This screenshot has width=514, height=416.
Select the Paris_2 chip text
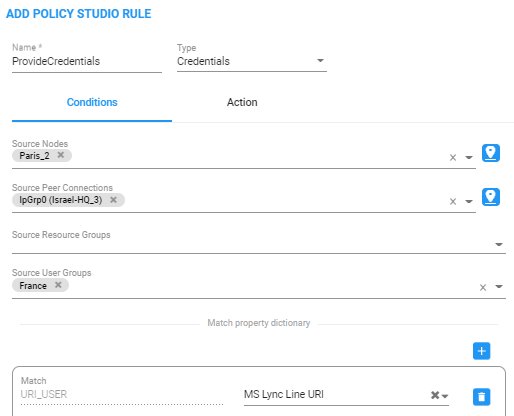(34, 156)
